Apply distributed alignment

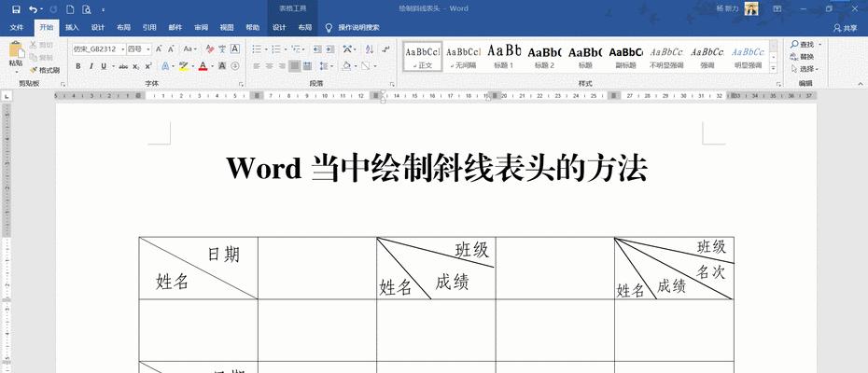(307, 66)
